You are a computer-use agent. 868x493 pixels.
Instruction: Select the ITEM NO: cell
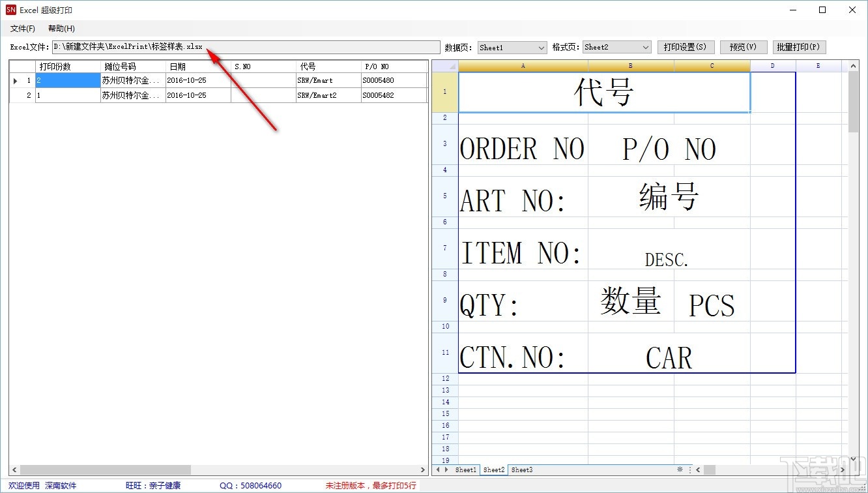[x=523, y=248]
